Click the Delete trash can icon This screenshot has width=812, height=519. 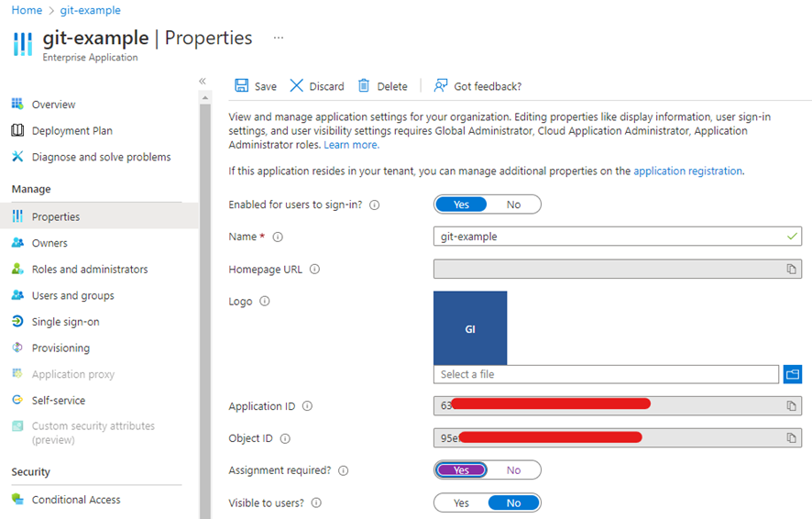pos(364,85)
